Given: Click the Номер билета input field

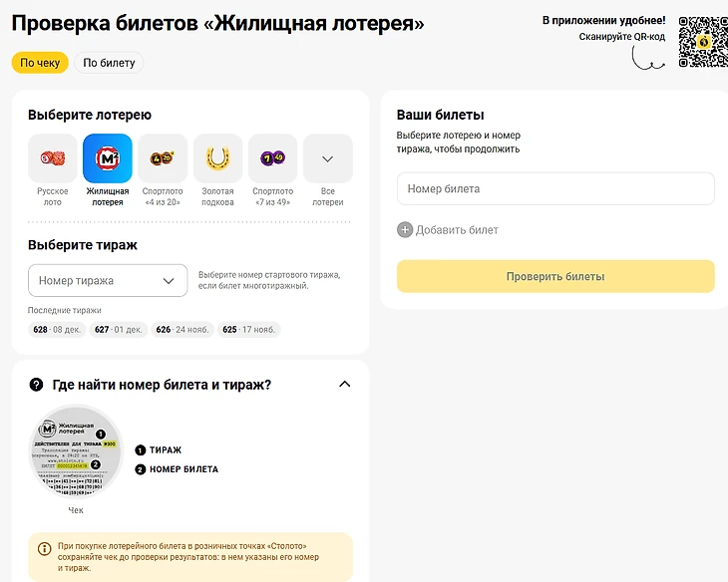Looking at the screenshot, I should click(555, 188).
